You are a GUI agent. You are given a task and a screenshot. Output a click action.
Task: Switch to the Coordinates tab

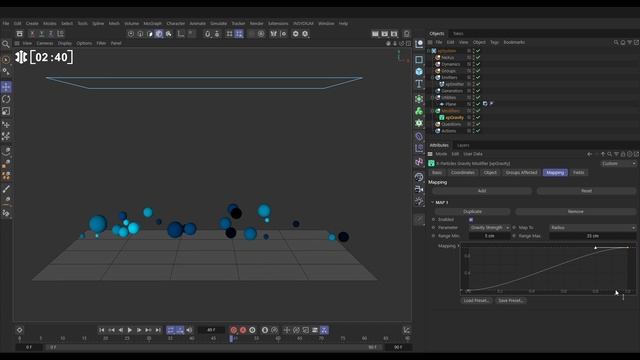click(462, 173)
